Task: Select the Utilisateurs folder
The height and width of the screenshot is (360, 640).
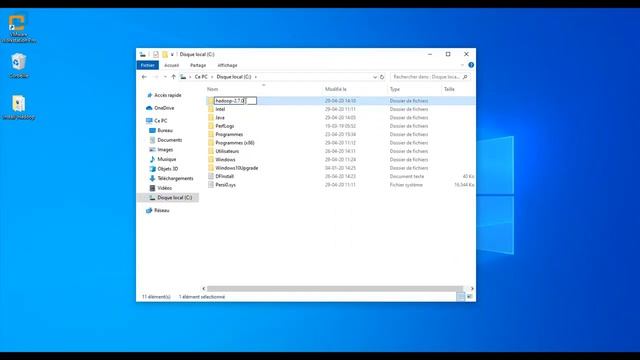Action: [x=227, y=151]
